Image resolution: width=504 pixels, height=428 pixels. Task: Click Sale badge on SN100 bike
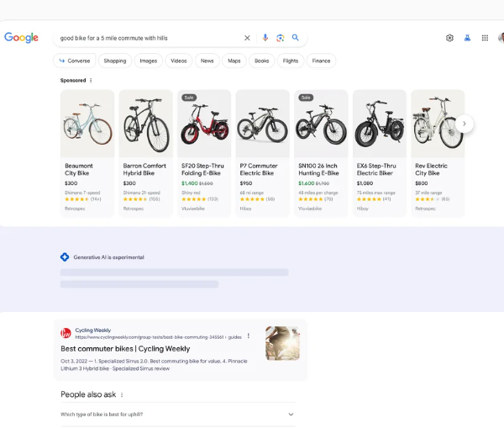click(x=306, y=98)
